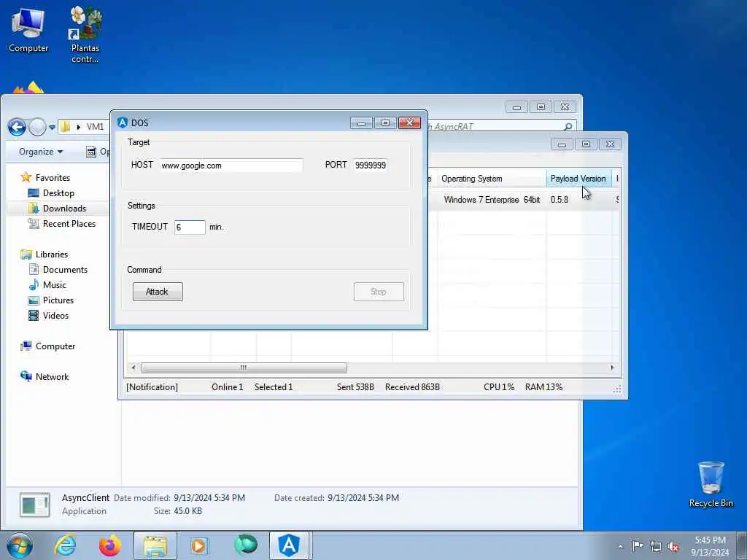Click the green round app icon in taskbar
The height and width of the screenshot is (560, 747).
(246, 545)
